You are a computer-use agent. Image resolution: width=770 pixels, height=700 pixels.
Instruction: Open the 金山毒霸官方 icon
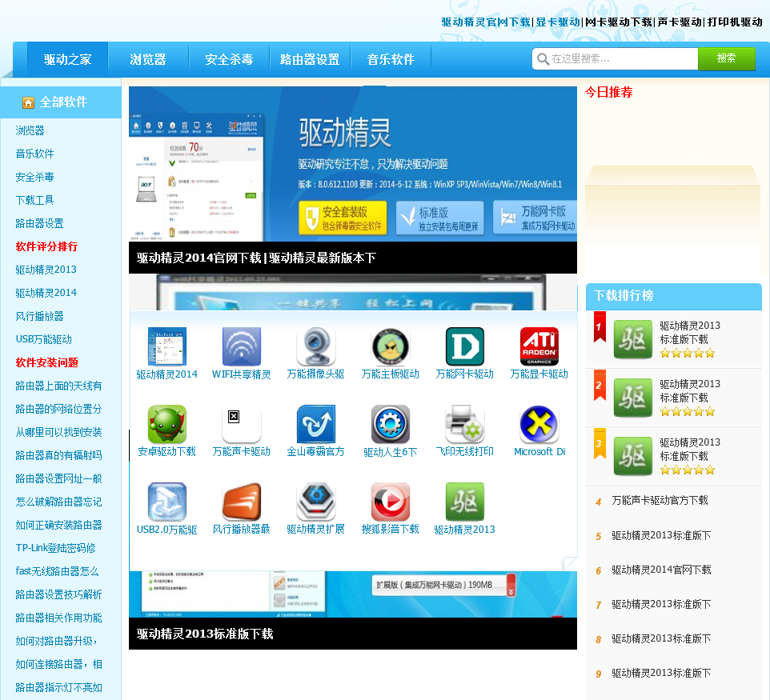[x=315, y=424]
